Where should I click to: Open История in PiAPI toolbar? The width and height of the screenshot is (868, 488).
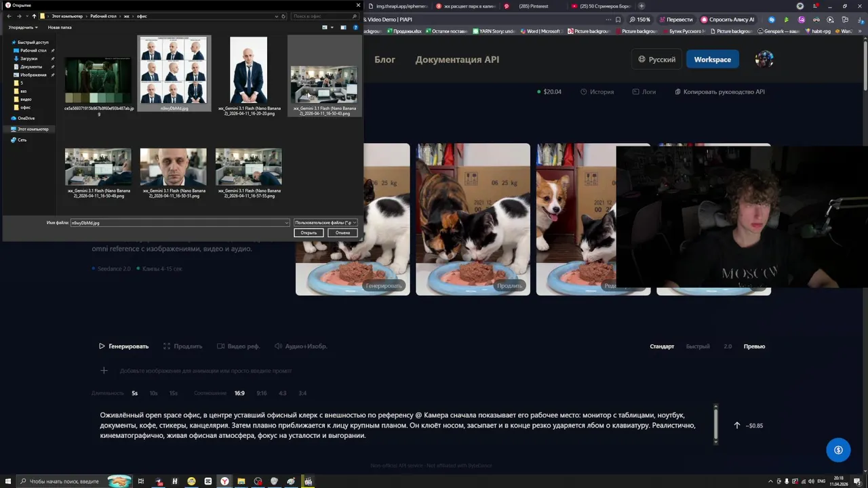tap(597, 91)
